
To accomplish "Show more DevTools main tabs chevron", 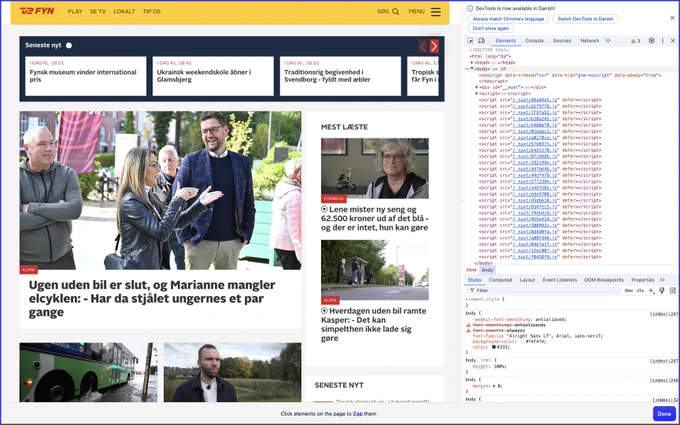I will point(608,41).
